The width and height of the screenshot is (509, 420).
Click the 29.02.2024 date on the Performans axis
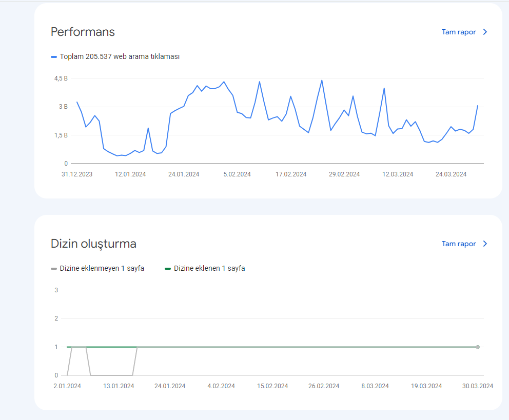pyautogui.click(x=344, y=174)
